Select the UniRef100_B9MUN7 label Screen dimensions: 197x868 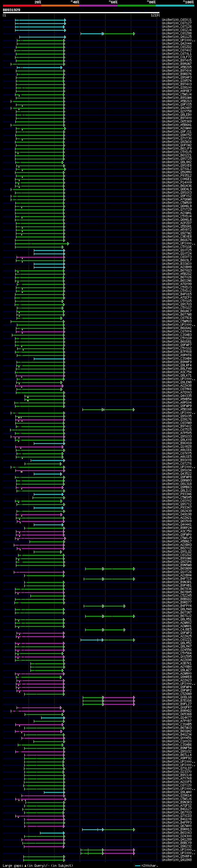(177, 64)
